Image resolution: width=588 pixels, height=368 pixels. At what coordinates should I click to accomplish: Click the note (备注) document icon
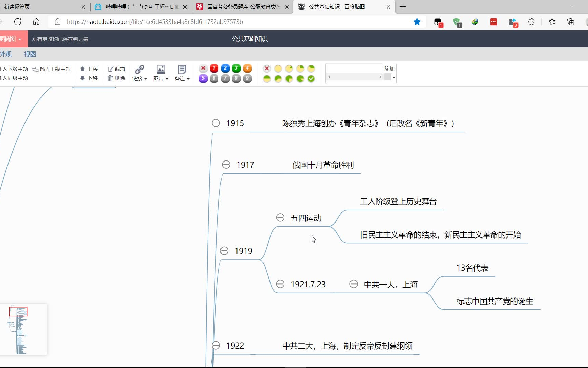coord(182,69)
